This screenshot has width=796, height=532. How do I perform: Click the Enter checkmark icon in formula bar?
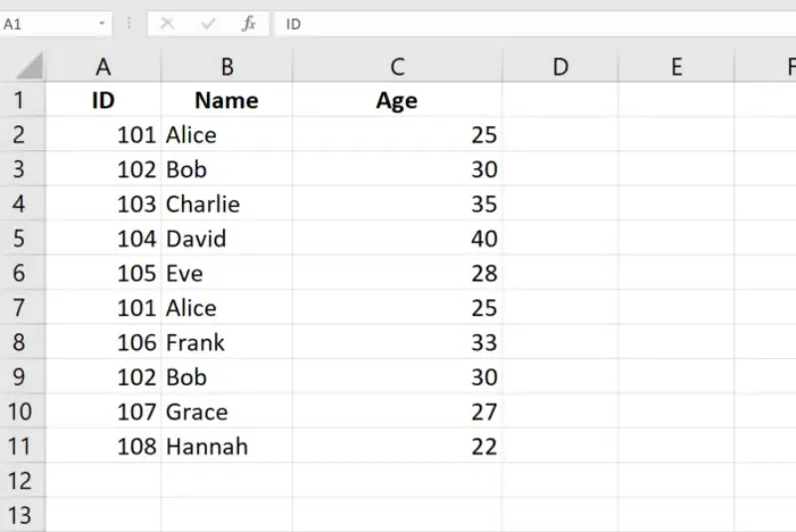[x=208, y=24]
